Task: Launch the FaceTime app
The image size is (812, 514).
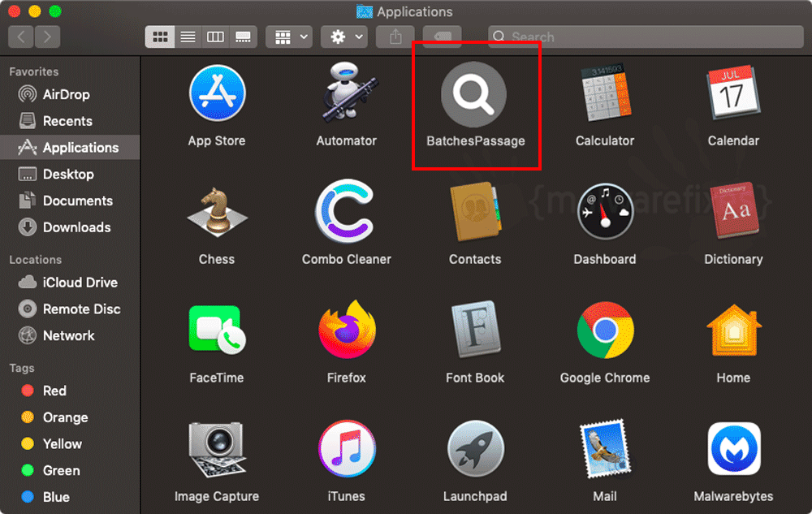Action: click(217, 330)
